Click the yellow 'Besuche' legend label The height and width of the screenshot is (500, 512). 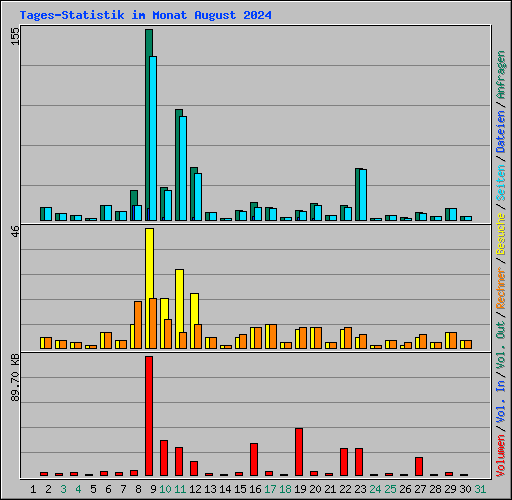point(501,234)
